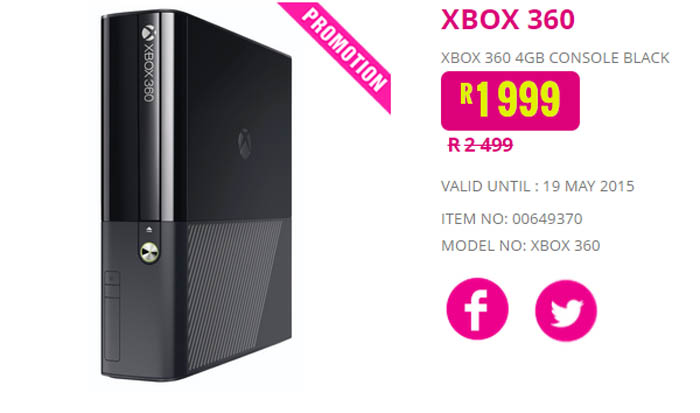The width and height of the screenshot is (700, 413).
Task: Click the eject symbol on the console
Action: [149, 229]
